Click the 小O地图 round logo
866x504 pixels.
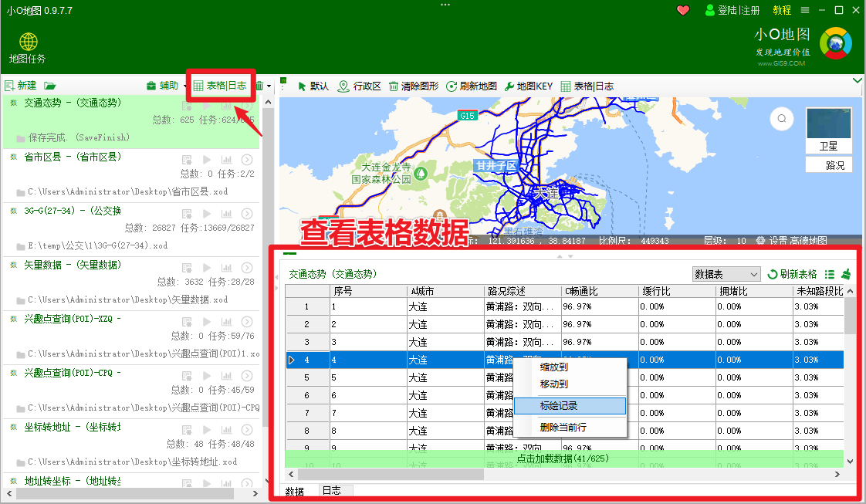836,43
